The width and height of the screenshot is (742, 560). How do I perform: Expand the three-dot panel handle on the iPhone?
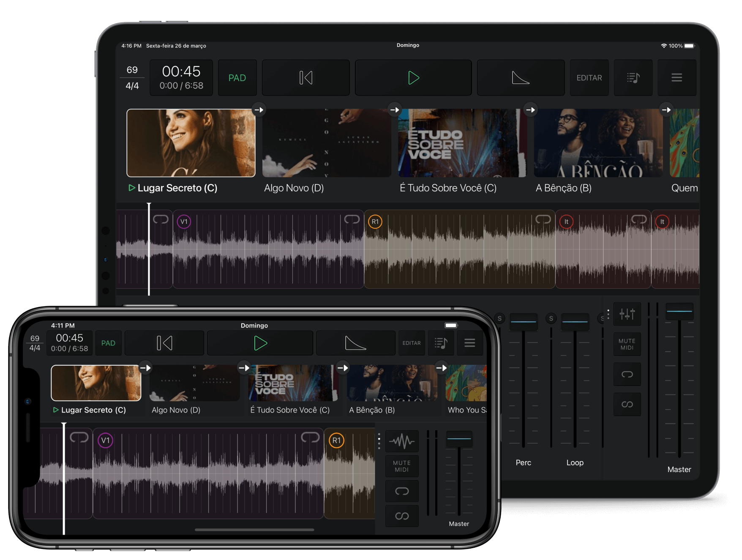click(x=379, y=441)
